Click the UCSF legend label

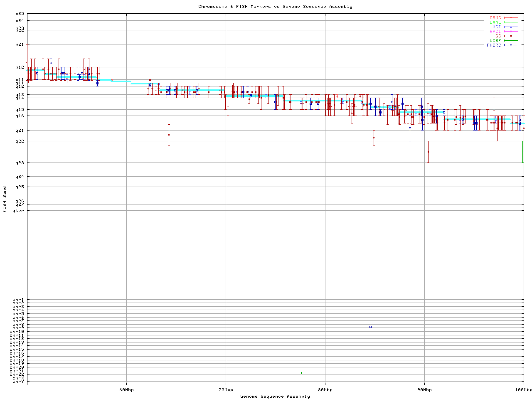[x=495, y=41]
